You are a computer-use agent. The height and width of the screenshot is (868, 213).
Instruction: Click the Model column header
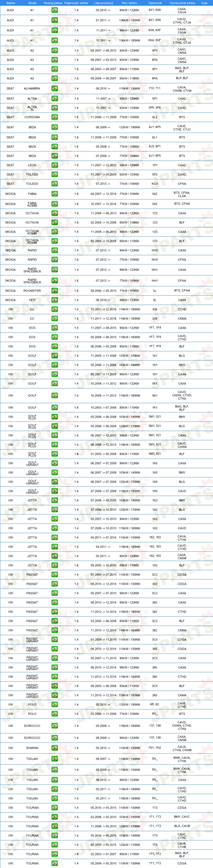point(32,3)
